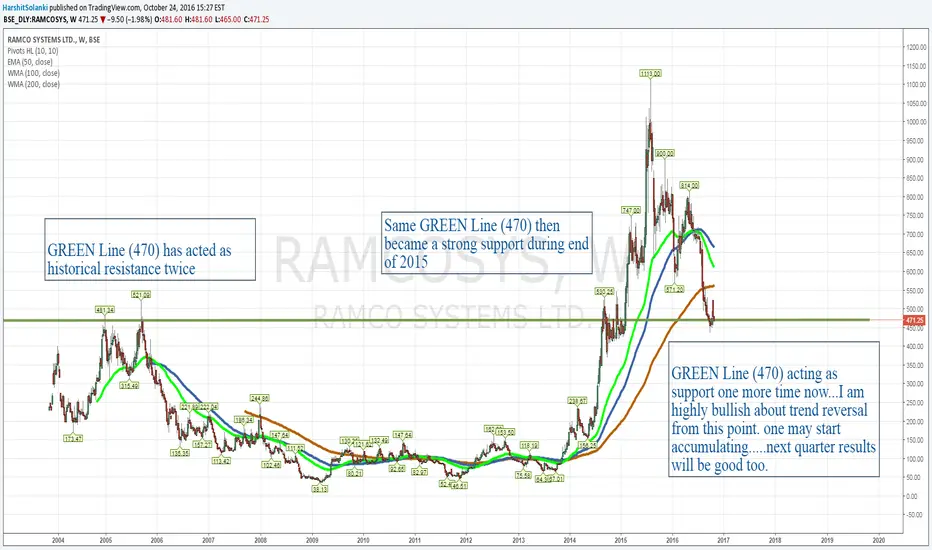Click the -9.50 (-1.98%) change value
The width and height of the screenshot is (932, 550).
130,20
